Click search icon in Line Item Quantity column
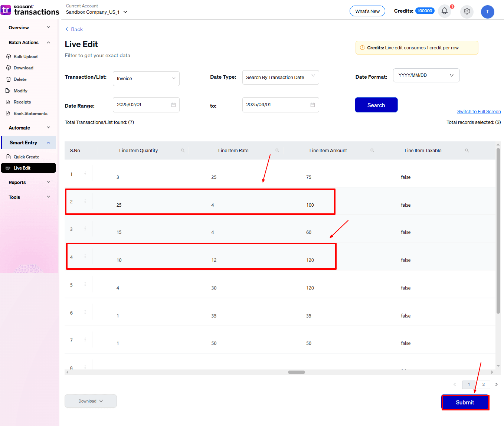 click(183, 151)
